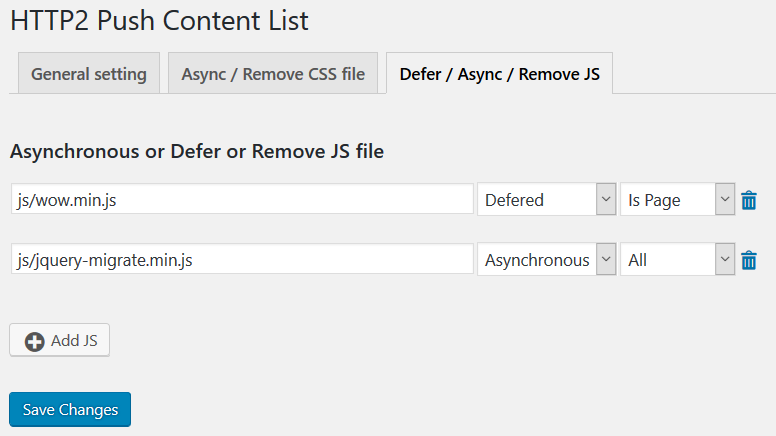Click the Asynchronous or Defer section heading
Image resolution: width=776 pixels, height=436 pixels.
197,152
